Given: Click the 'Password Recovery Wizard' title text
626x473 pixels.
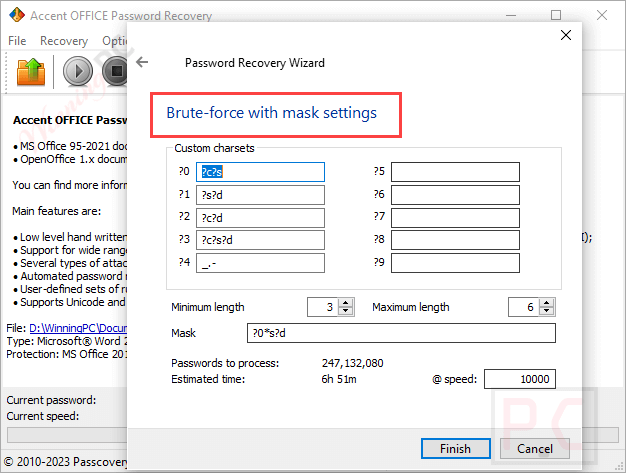Looking at the screenshot, I should (255, 63).
